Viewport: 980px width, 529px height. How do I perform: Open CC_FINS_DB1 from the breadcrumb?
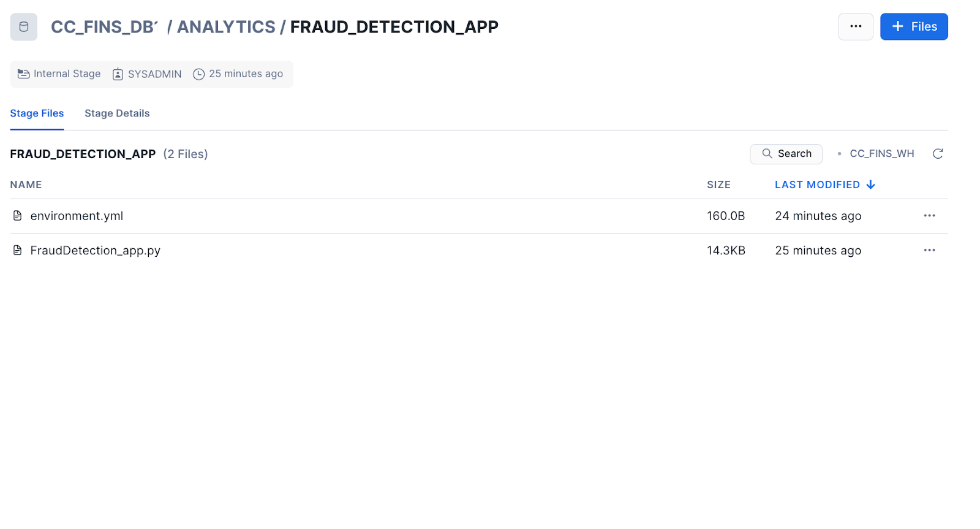coord(104,26)
